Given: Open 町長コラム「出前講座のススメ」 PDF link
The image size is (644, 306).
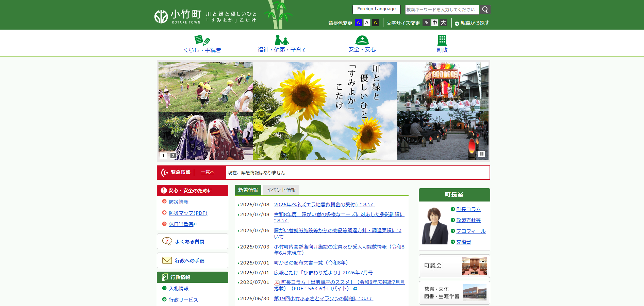Looking at the screenshot, I should point(340,286).
